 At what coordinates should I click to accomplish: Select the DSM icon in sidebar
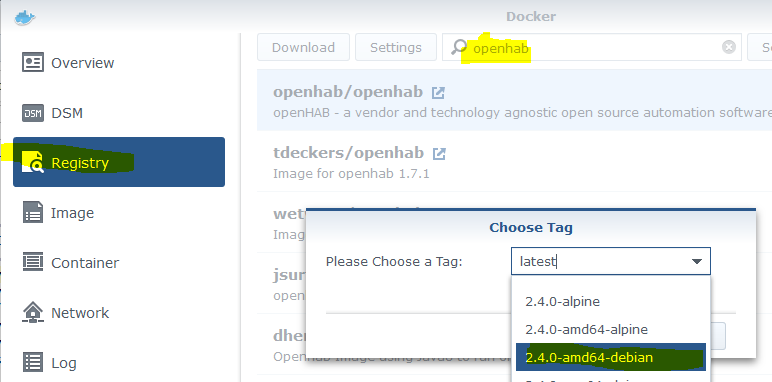click(x=33, y=113)
